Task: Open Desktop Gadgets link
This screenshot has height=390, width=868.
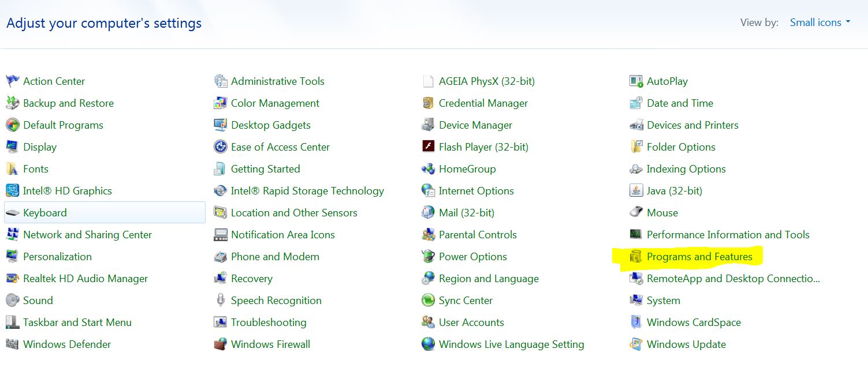Action: point(271,125)
